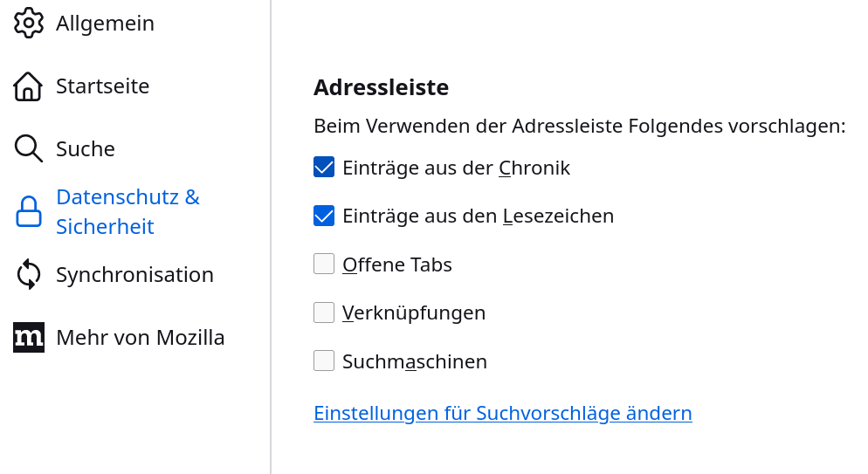
Task: Click the Mozilla 'm' logo icon
Action: 29,338
